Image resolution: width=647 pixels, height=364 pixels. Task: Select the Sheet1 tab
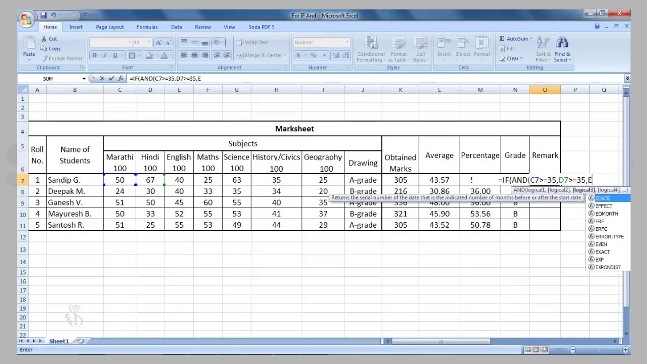point(59,341)
